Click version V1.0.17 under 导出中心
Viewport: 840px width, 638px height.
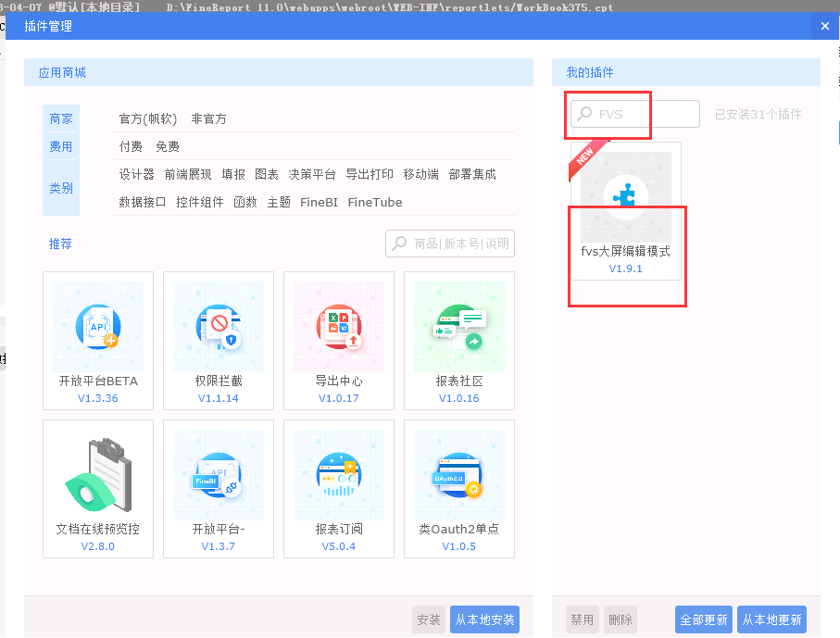(339, 398)
